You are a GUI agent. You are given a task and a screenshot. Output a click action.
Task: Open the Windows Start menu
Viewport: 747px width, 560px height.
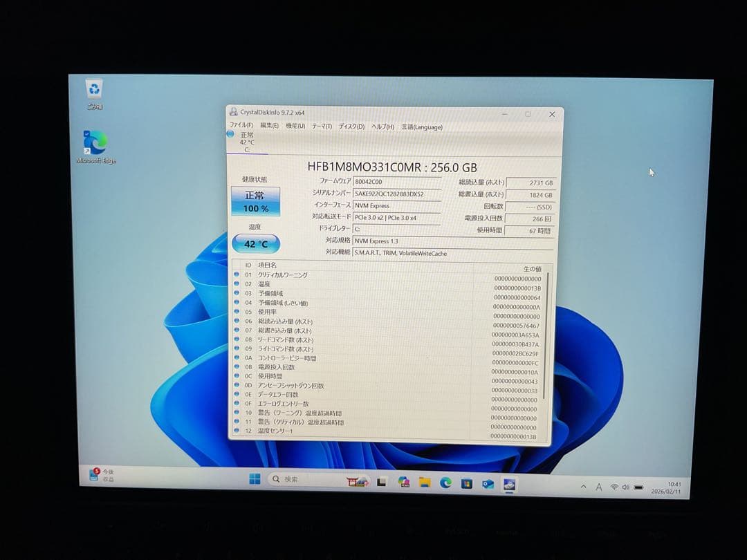pyautogui.click(x=255, y=479)
